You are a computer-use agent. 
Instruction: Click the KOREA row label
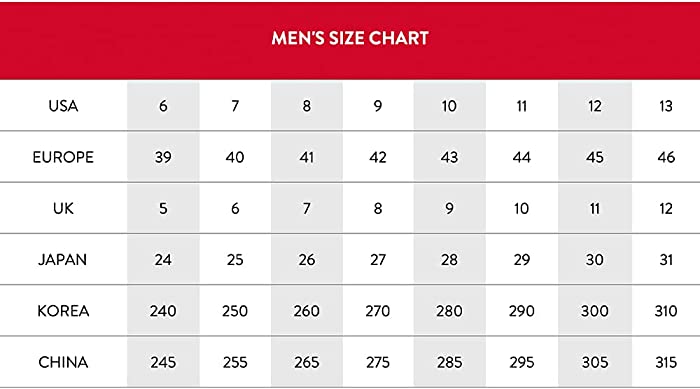[63, 311]
